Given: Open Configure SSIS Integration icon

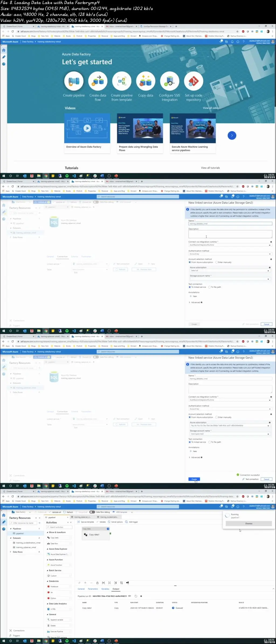Looking at the screenshot, I should tap(170, 81).
